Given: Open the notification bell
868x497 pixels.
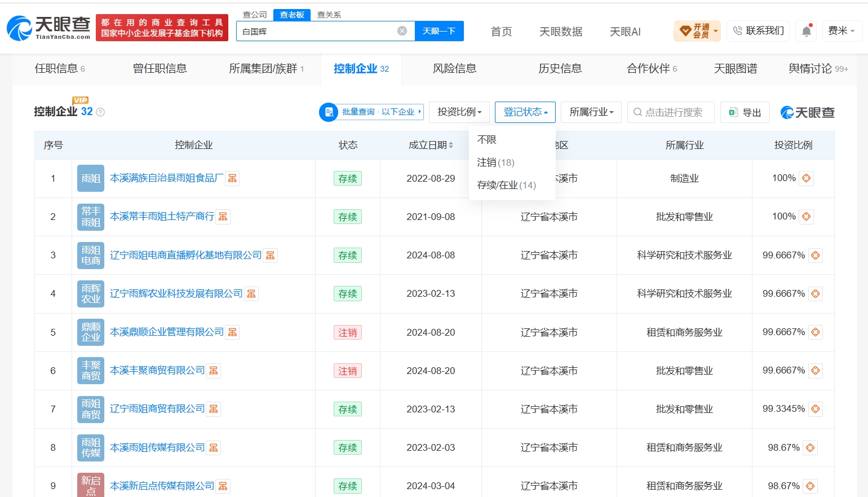Looking at the screenshot, I should (x=807, y=31).
